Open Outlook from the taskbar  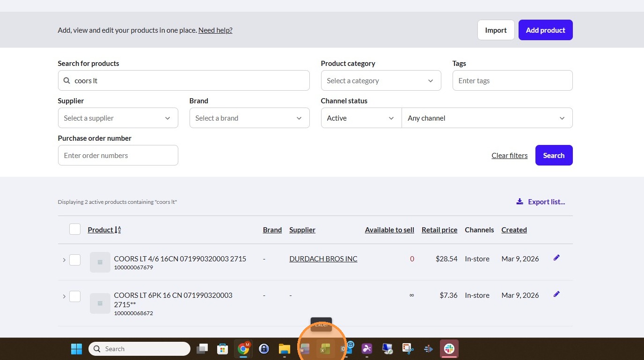point(347,349)
